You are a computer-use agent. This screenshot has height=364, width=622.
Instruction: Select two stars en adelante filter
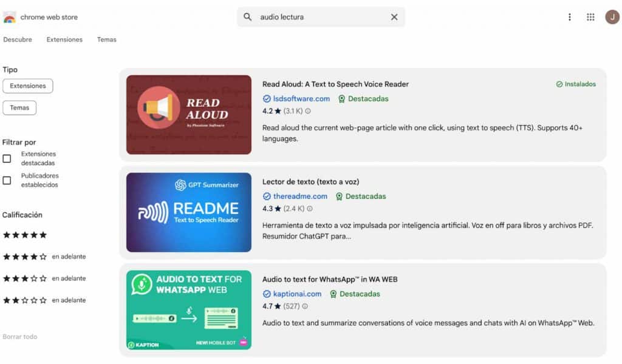tap(44, 300)
